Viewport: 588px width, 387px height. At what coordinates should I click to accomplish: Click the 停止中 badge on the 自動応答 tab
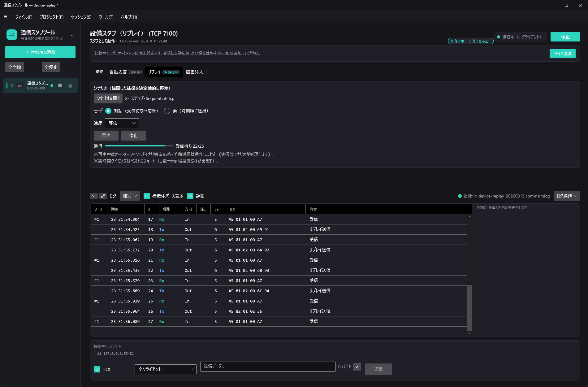pos(135,72)
